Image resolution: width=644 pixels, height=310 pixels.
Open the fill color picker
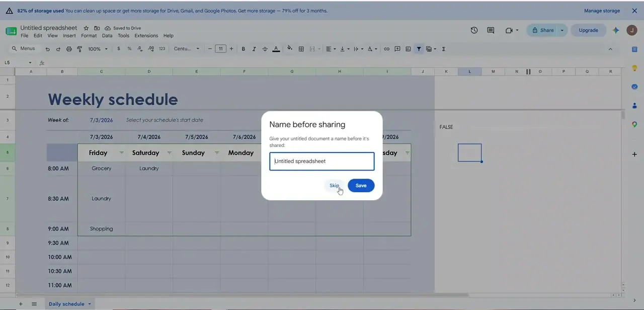[x=290, y=49]
